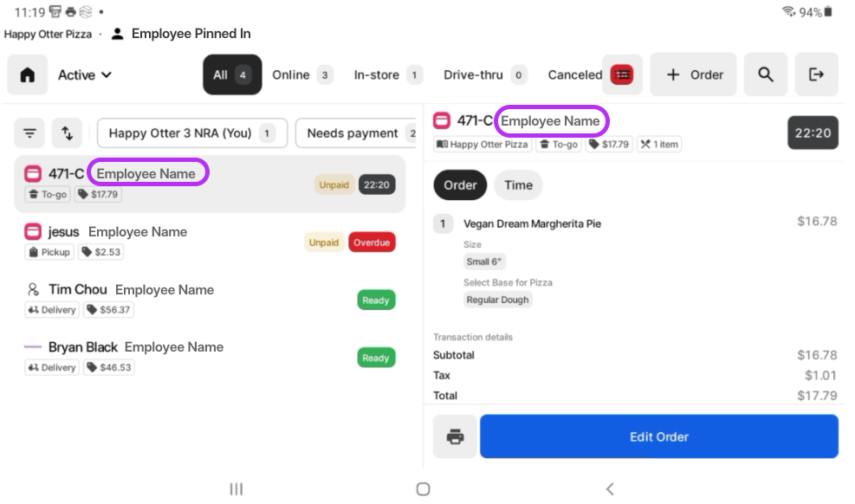Open the search icon
The width and height of the screenshot is (855, 504).
(x=766, y=74)
